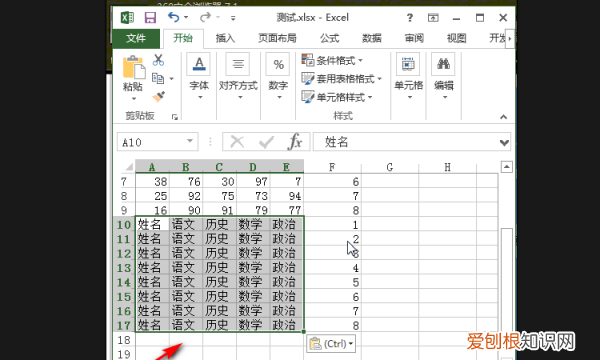600x360 pixels.
Task: Switch to the 页面布局 tab
Action: click(x=277, y=38)
